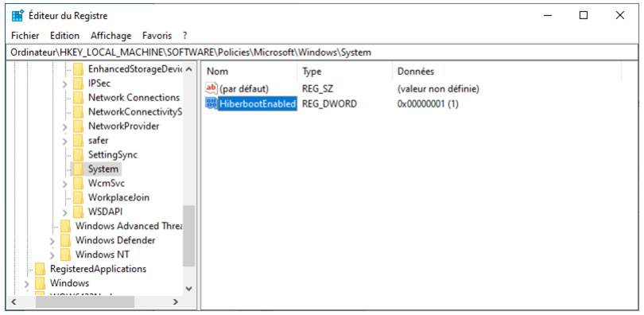Select the RegisteredApplications key label
The height and width of the screenshot is (315, 644).
click(98, 269)
